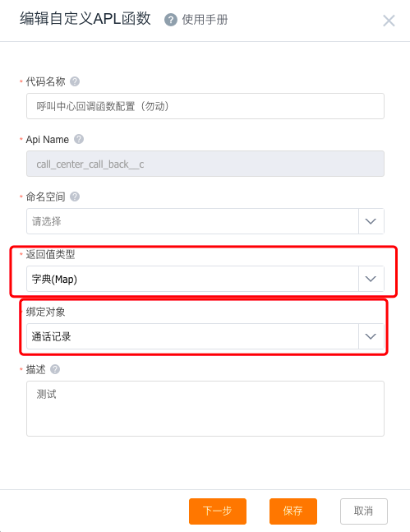Expand the 命名空间 dropdown arrow
410x532 pixels.
pyautogui.click(x=371, y=221)
